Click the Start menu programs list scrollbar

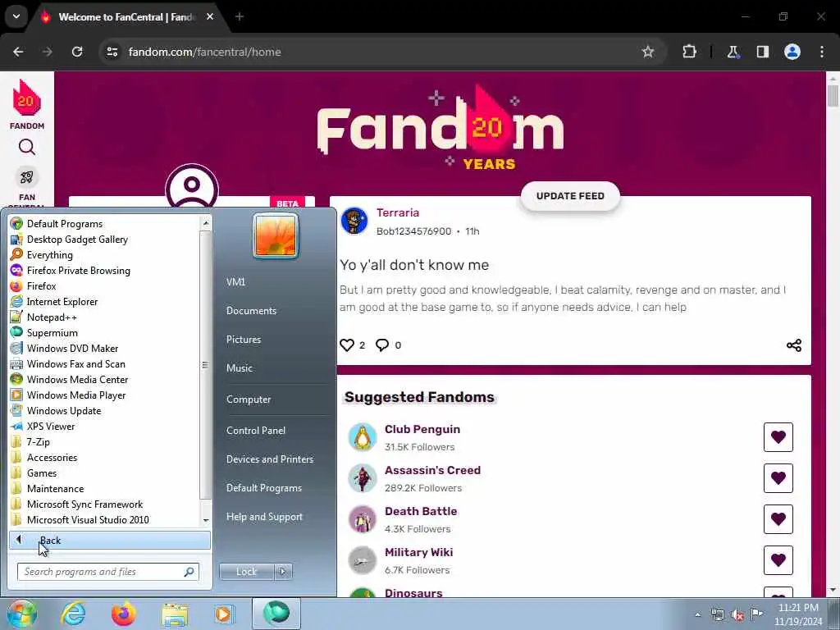206,364
